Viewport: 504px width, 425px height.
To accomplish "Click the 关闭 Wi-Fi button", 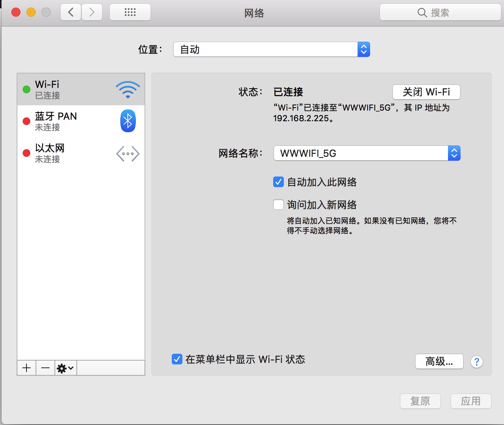I will point(426,92).
